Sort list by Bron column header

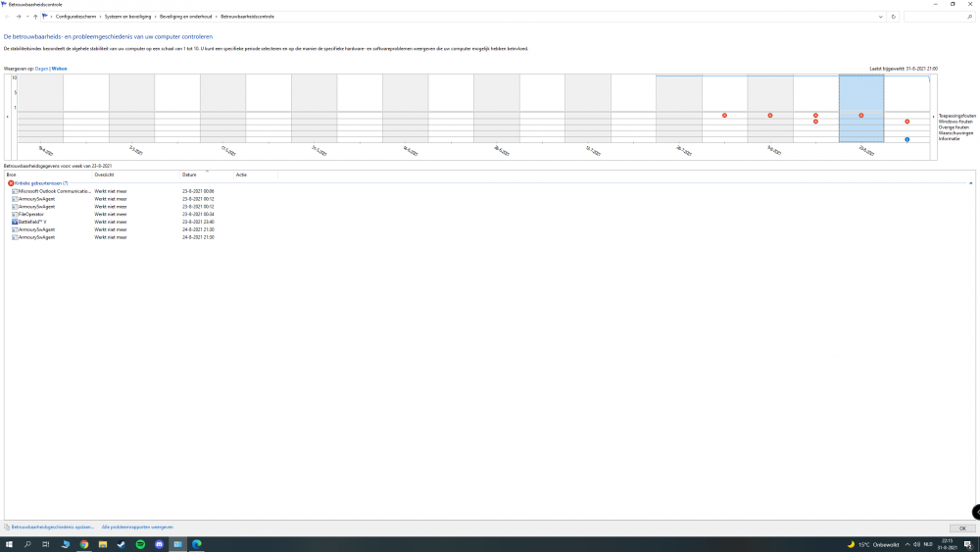tap(48, 176)
